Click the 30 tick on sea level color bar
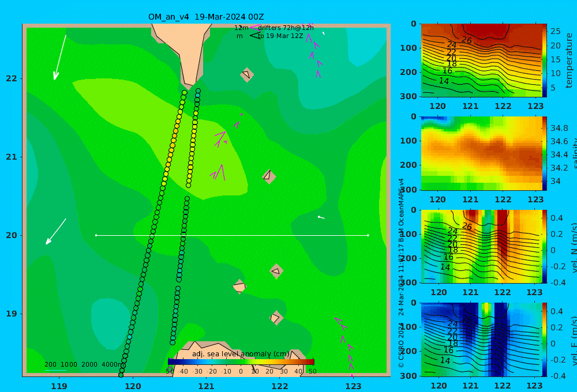 click(x=283, y=371)
